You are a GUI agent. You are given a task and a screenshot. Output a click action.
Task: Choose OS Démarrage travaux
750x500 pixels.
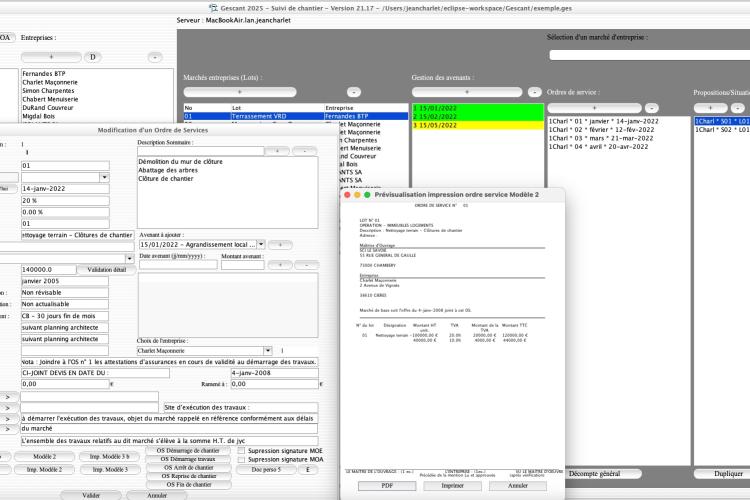pyautogui.click(x=188, y=459)
